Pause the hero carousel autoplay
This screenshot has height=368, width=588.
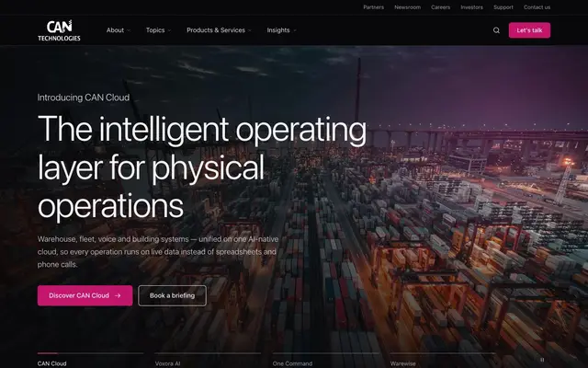pos(542,360)
